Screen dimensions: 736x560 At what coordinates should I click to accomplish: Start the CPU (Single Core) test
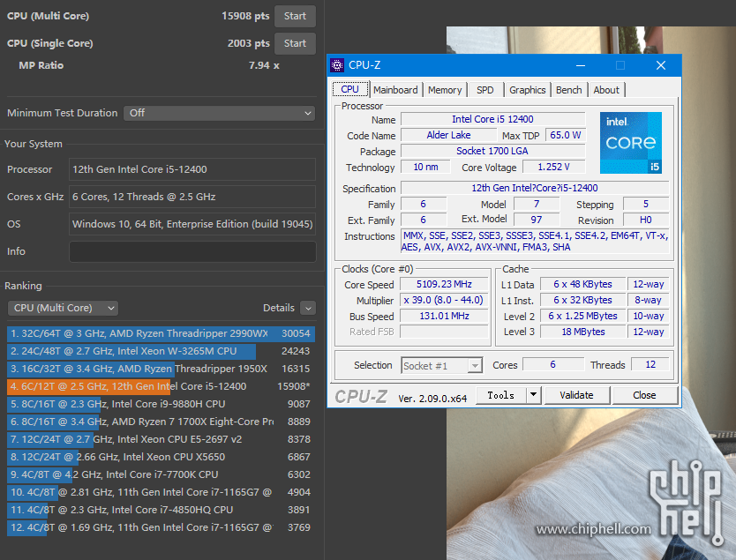(295, 43)
